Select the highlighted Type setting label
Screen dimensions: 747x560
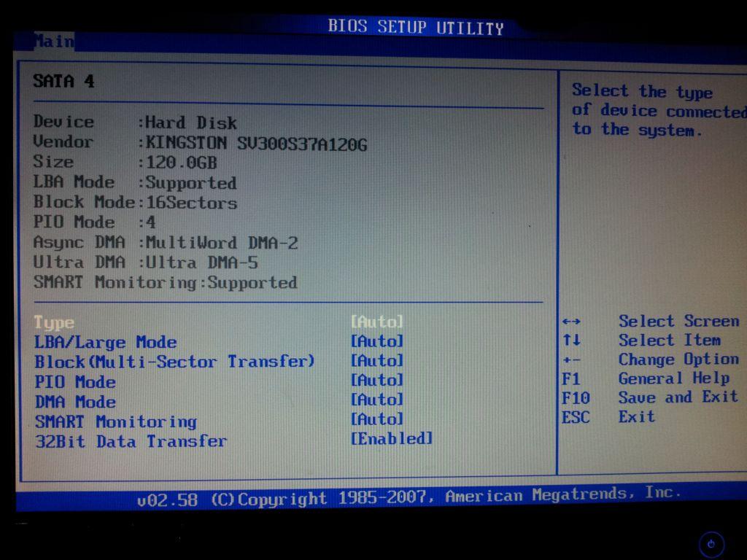54,323
